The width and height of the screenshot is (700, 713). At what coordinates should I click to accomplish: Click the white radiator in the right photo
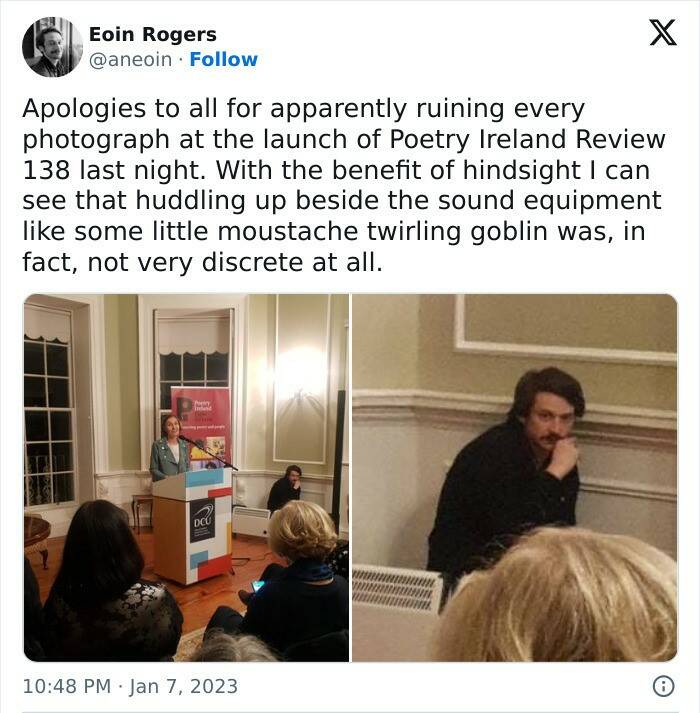(x=397, y=589)
